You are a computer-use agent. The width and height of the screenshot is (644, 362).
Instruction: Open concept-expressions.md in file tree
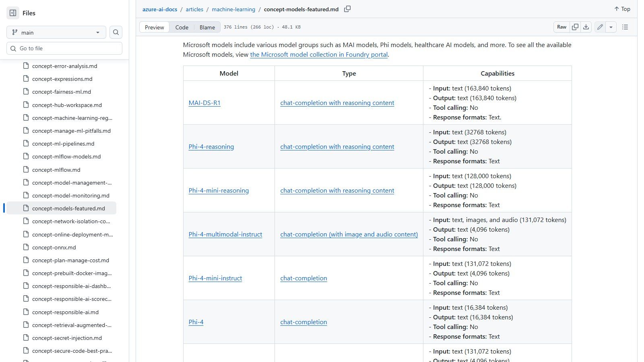pos(62,79)
